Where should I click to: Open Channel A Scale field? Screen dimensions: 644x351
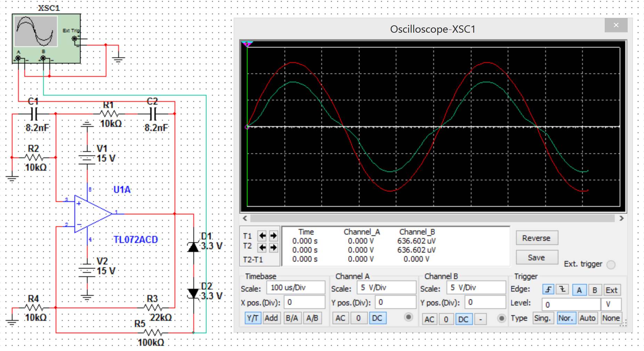(386, 288)
